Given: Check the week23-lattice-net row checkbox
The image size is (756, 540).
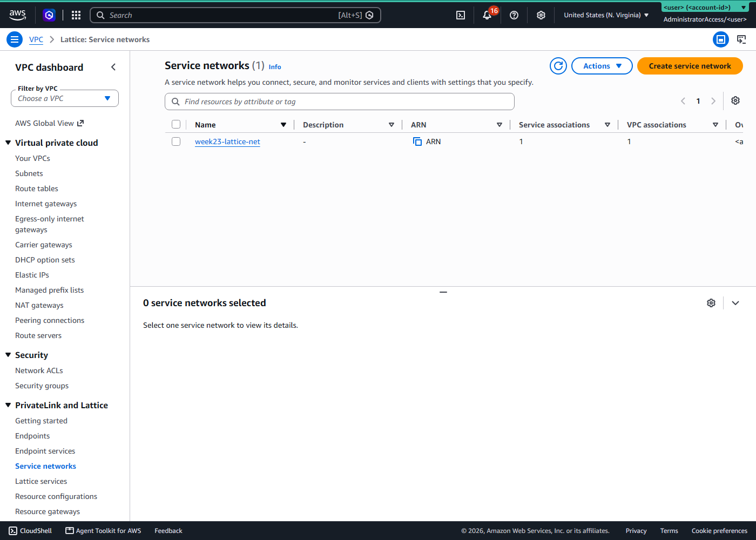Looking at the screenshot, I should [176, 141].
